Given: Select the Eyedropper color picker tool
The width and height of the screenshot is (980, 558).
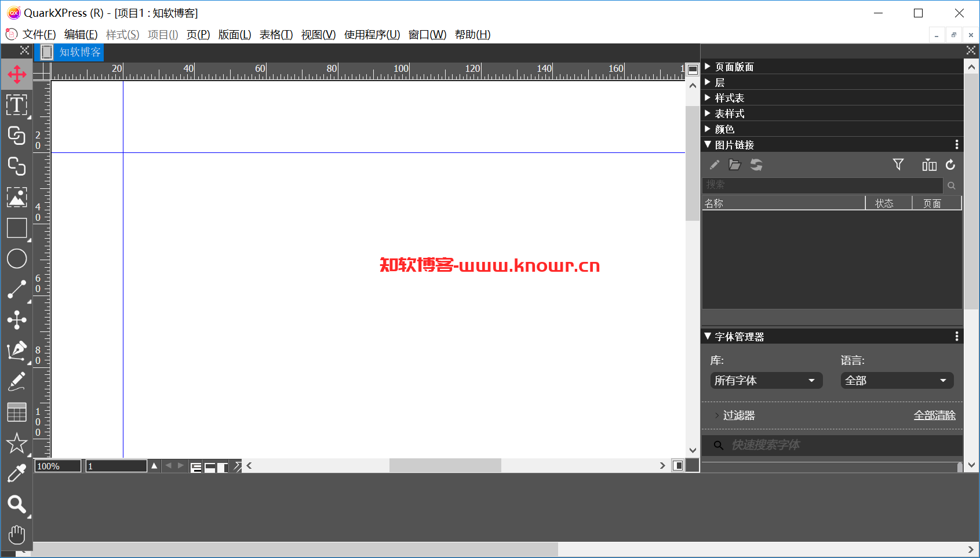Looking at the screenshot, I should pyautogui.click(x=17, y=474).
